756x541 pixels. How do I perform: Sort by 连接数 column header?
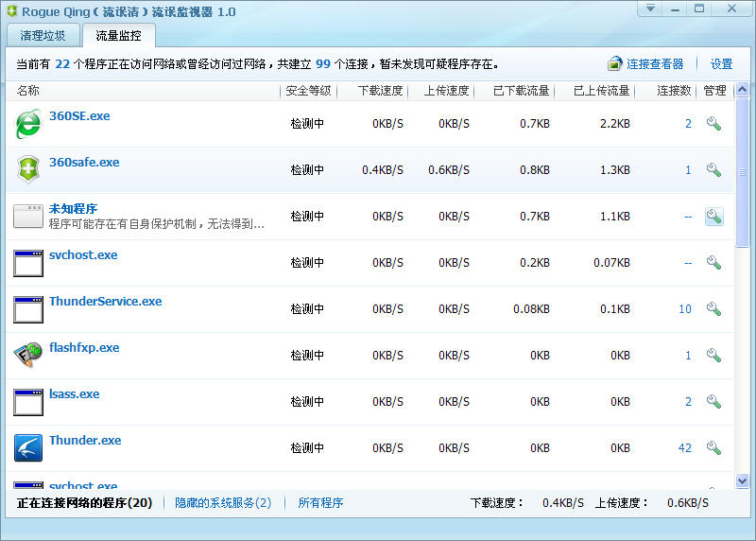point(675,91)
